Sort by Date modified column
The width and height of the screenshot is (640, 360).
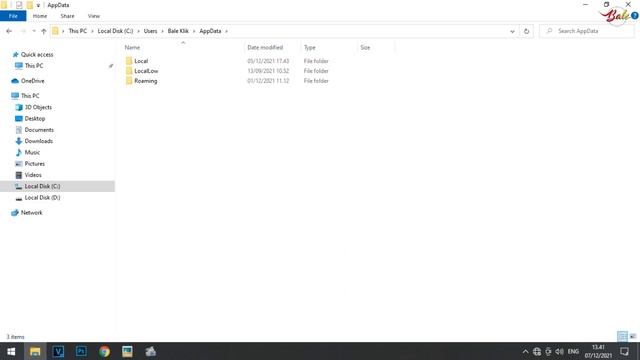[x=265, y=47]
